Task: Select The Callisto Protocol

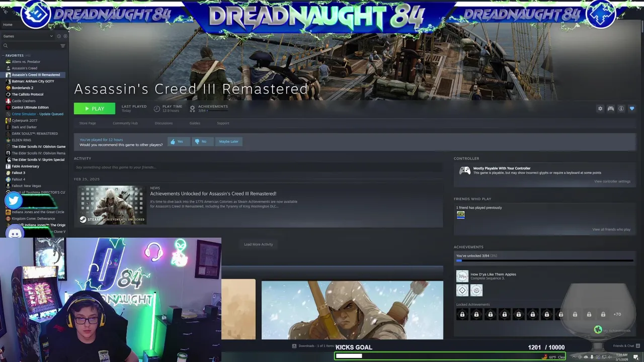Action: click(27, 95)
